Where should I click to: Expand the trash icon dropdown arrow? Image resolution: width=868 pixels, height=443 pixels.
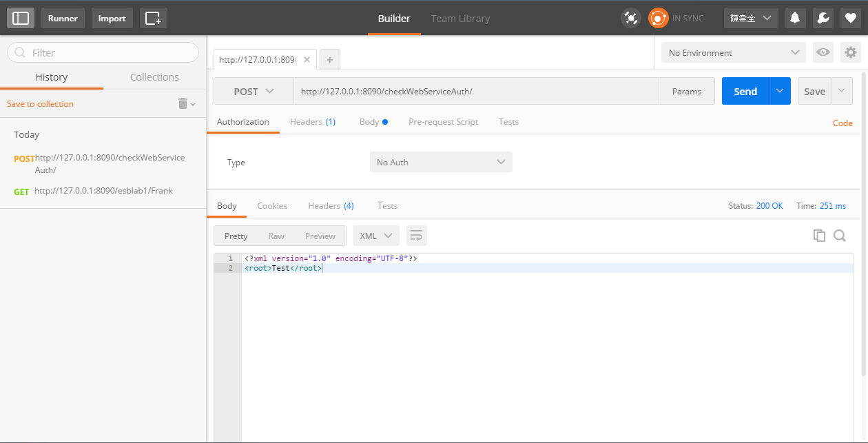pos(193,104)
